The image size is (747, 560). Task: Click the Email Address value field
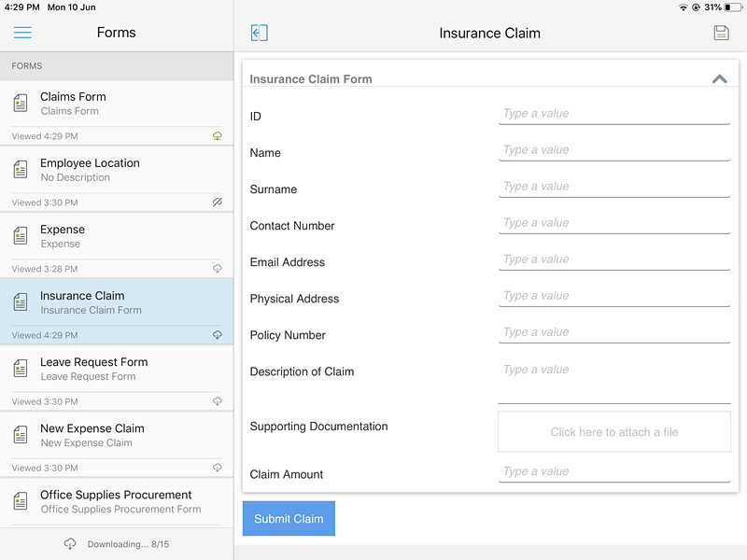[614, 259]
